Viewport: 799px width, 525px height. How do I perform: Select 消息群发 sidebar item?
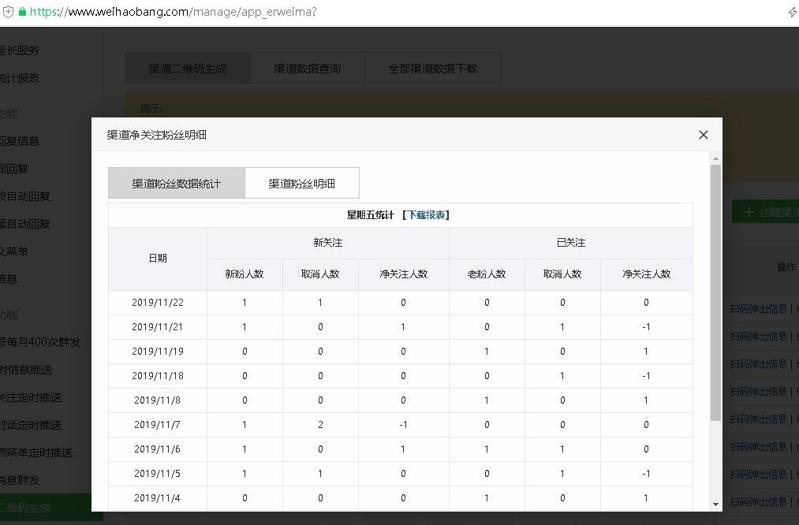click(19, 480)
